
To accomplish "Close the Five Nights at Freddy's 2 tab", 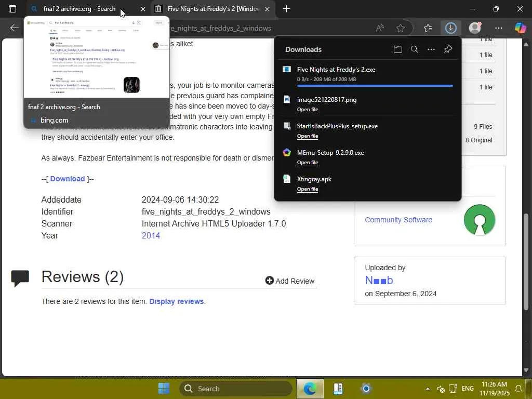I will coord(267,9).
